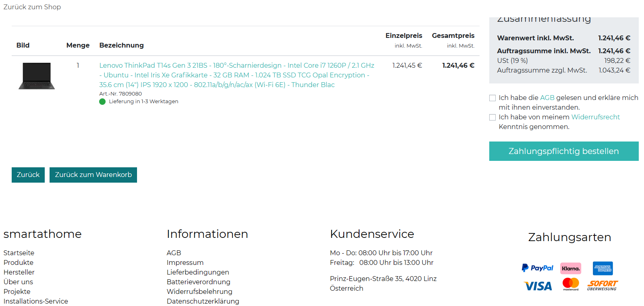The width and height of the screenshot is (644, 306).
Task: Click the Auftragssumme zzgl. MwSt. value 1.043,24 €
Action: click(615, 70)
